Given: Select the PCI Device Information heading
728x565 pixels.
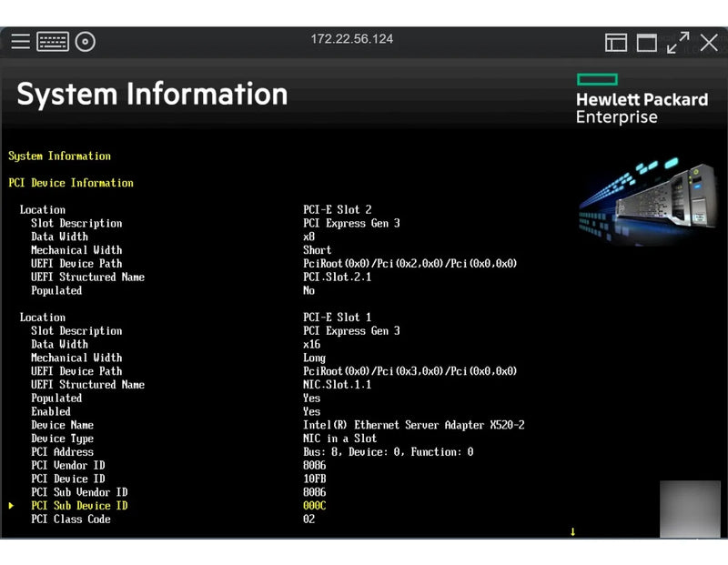Looking at the screenshot, I should coord(71,183).
